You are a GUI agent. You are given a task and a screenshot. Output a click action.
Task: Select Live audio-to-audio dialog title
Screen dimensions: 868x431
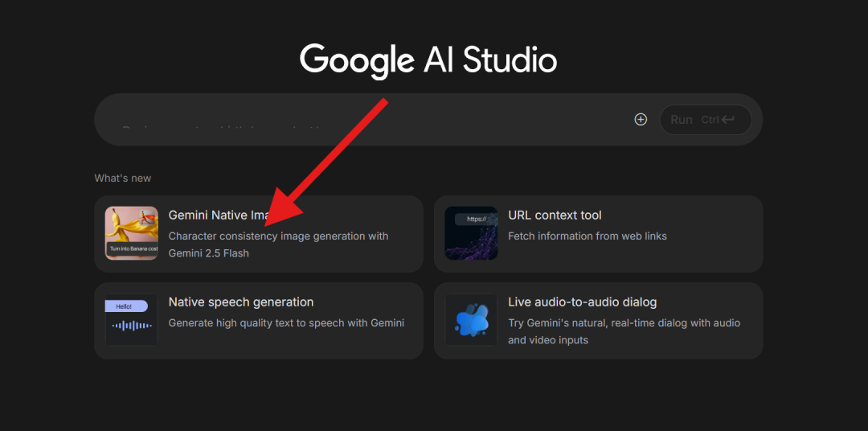click(583, 302)
